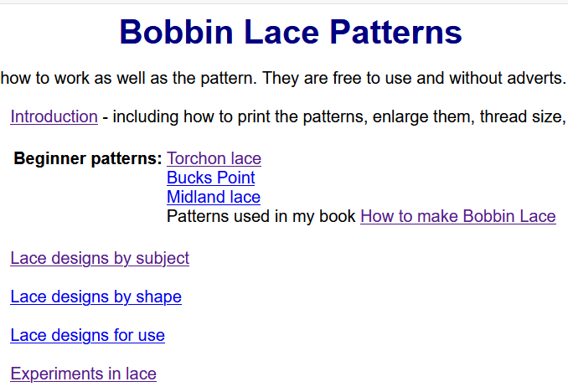Browse Lace designs by subject
The height and width of the screenshot is (392, 568).
point(100,258)
